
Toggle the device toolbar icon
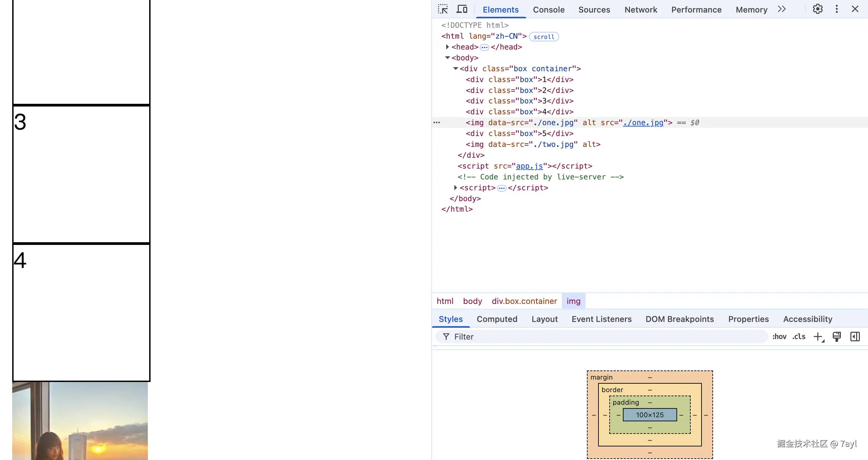click(x=462, y=9)
